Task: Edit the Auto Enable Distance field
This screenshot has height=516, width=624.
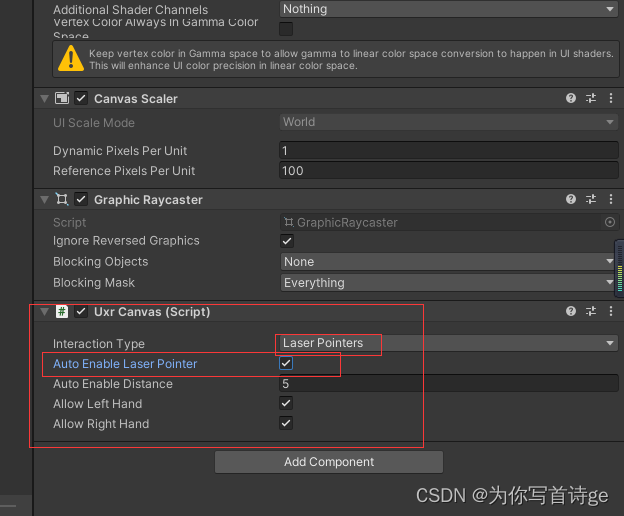Action: (x=448, y=384)
